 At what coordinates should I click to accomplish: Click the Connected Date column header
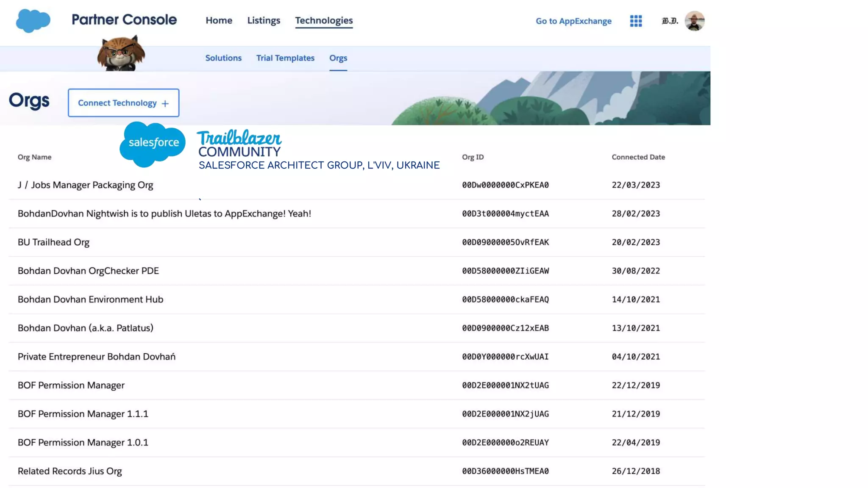tap(638, 157)
